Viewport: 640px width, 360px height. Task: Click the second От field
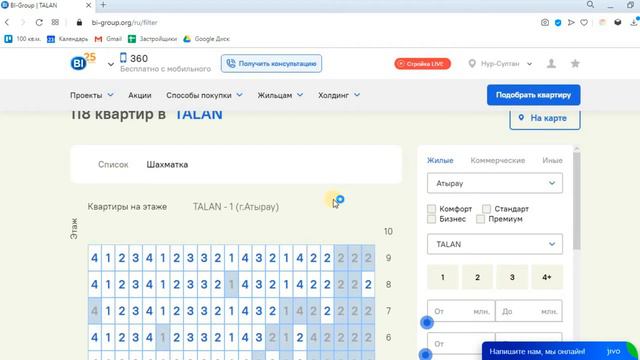pos(461,343)
